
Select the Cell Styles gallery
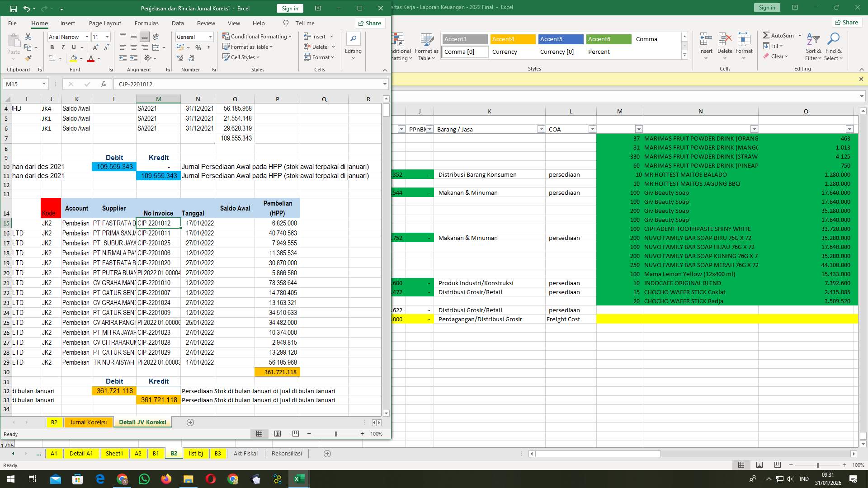click(x=241, y=57)
